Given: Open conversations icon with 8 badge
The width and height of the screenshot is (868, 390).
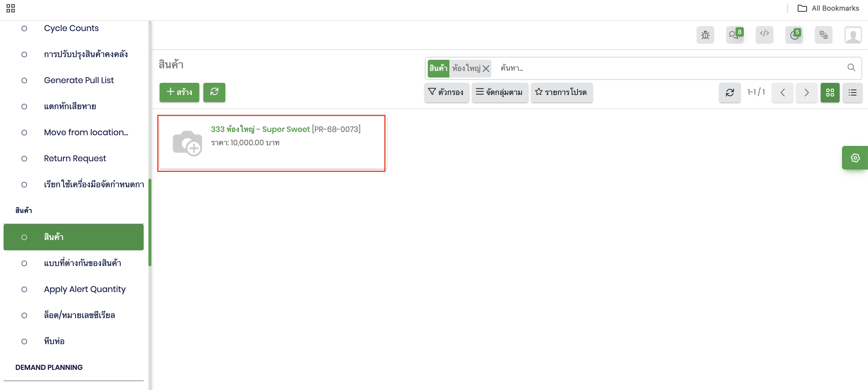Looking at the screenshot, I should click(x=734, y=35).
